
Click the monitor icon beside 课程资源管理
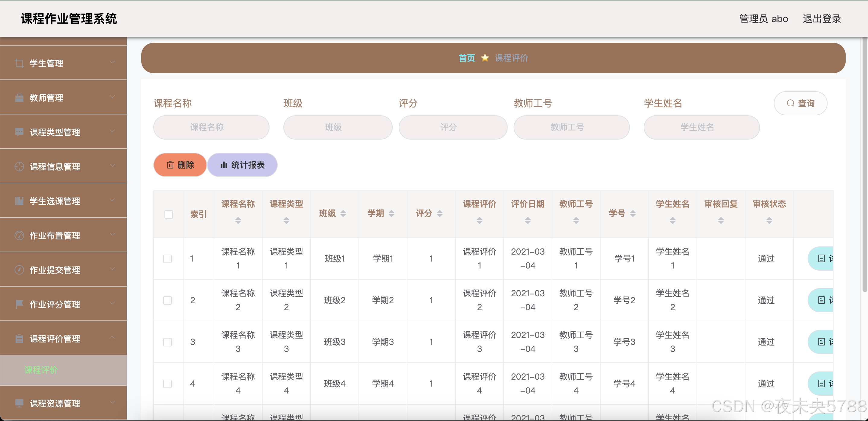point(19,403)
